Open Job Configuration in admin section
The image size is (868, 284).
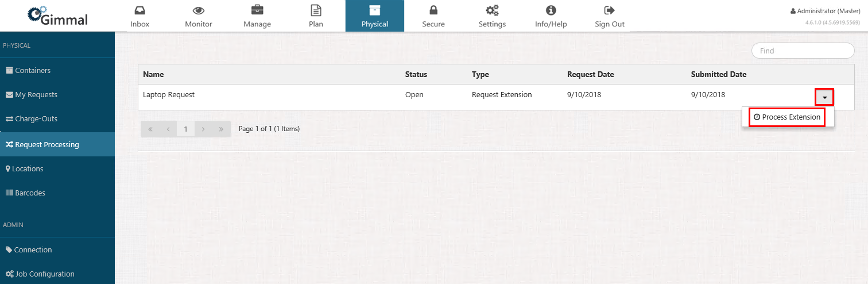[44, 274]
